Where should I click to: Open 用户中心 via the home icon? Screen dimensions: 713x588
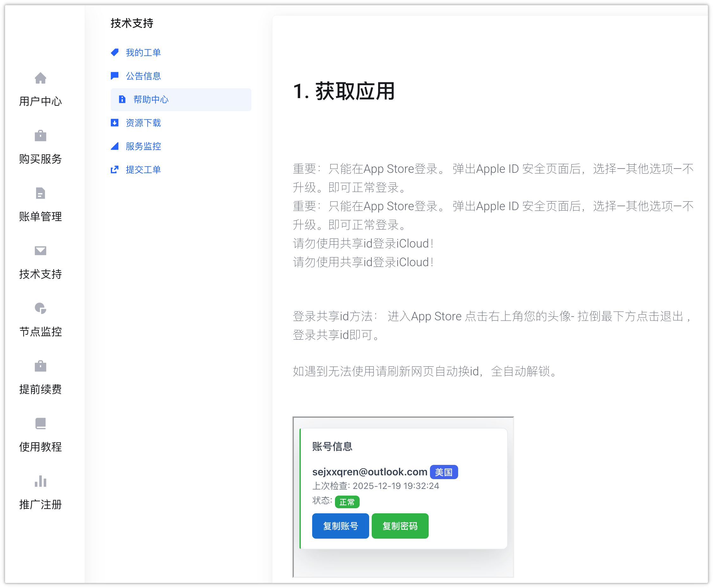[x=40, y=78]
